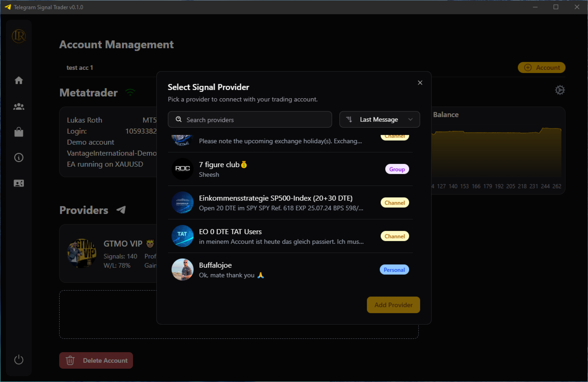Click the Delete Account button
Image resolution: width=588 pixels, height=382 pixels.
pos(96,360)
